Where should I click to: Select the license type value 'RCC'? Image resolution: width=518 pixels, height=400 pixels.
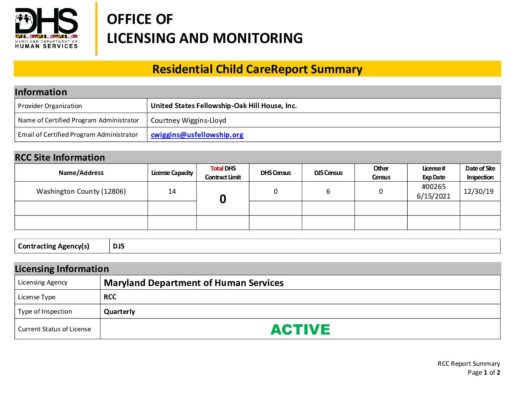coord(110,297)
